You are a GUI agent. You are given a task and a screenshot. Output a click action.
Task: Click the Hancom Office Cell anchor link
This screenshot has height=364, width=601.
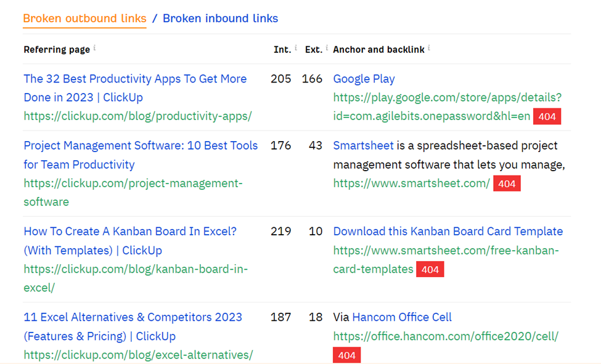click(x=401, y=317)
